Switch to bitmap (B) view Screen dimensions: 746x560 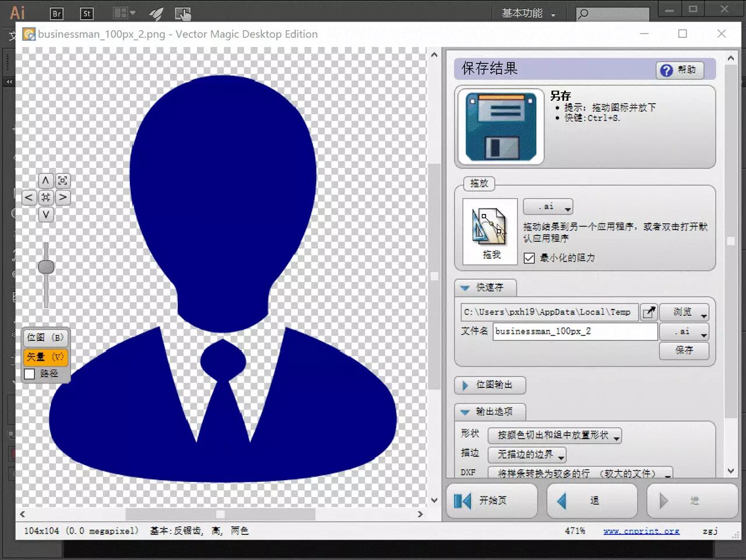click(46, 337)
